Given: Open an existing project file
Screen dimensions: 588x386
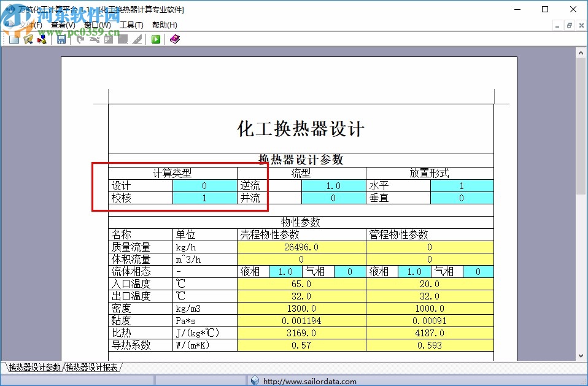Looking at the screenshot, I should [x=28, y=39].
